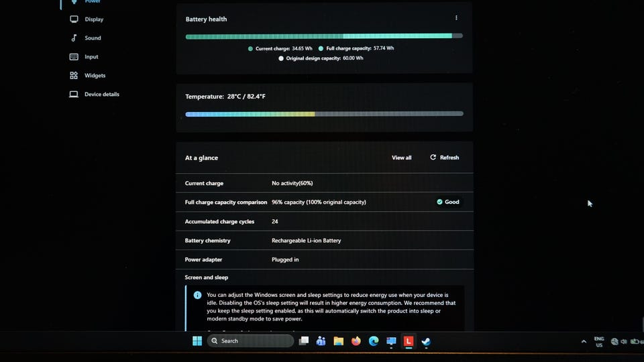This screenshot has width=644, height=362.
Task: Click the Sound music note icon
Action: click(74, 38)
